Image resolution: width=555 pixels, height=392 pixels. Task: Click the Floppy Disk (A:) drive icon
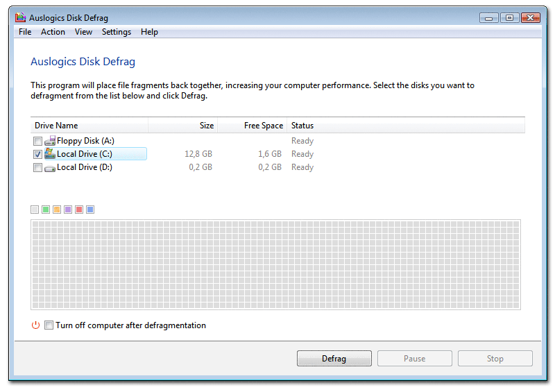[50, 141]
